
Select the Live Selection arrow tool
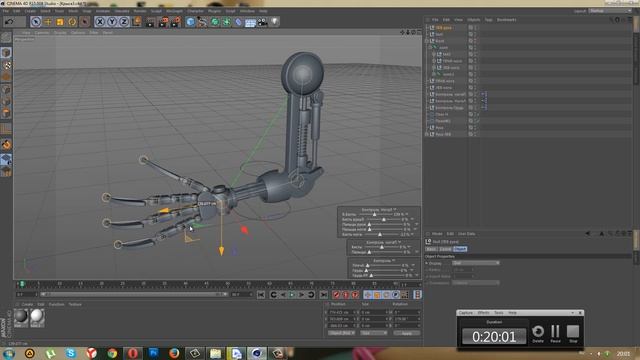(36, 22)
